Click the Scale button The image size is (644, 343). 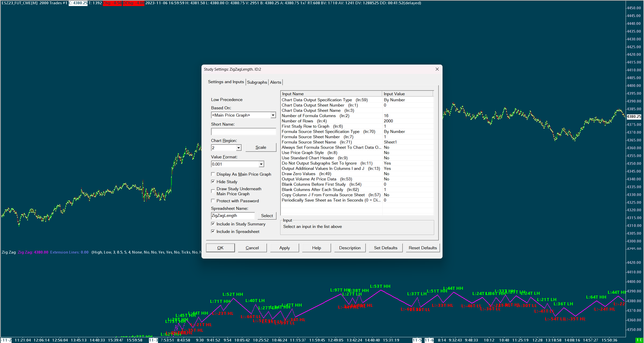point(261,148)
